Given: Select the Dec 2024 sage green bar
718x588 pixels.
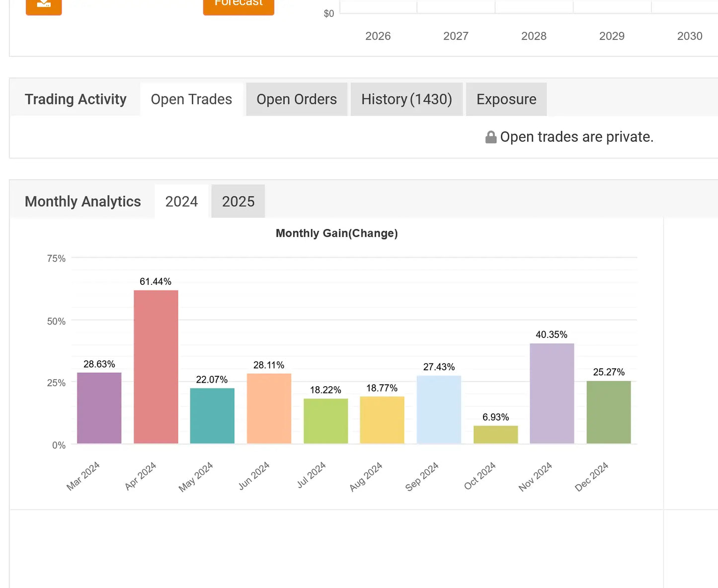Looking at the screenshot, I should [x=609, y=412].
